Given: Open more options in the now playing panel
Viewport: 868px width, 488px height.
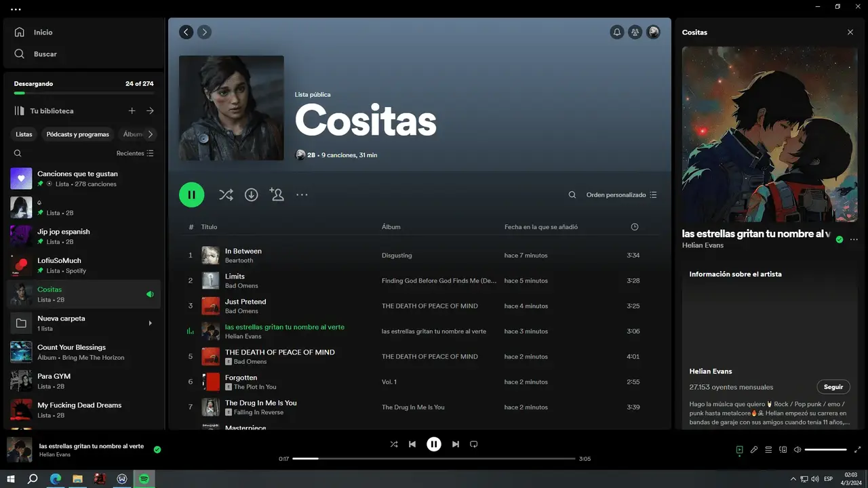Looking at the screenshot, I should point(854,239).
